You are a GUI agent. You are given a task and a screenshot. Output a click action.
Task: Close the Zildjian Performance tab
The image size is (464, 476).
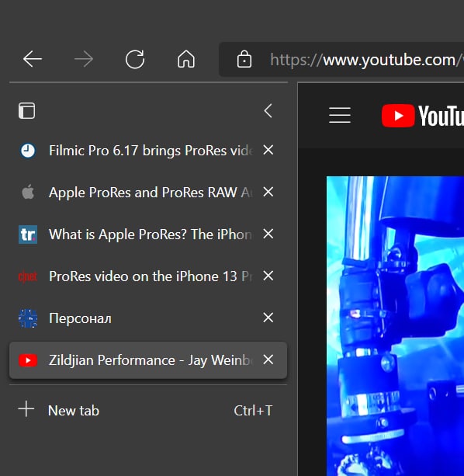pos(268,360)
